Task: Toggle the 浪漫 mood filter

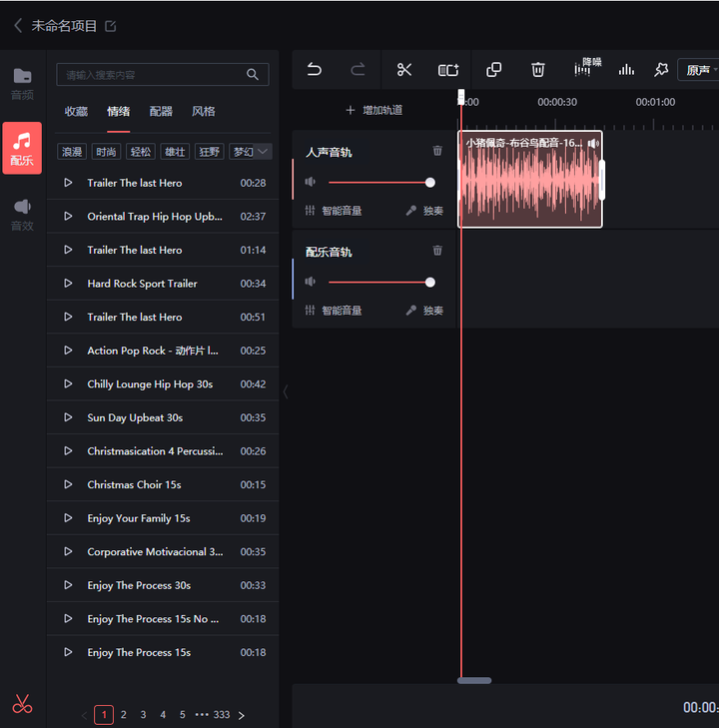Action: pyautogui.click(x=72, y=152)
